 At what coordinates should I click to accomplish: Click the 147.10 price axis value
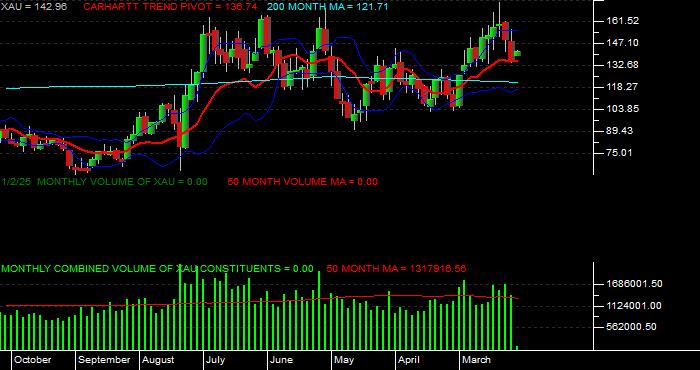[x=622, y=43]
